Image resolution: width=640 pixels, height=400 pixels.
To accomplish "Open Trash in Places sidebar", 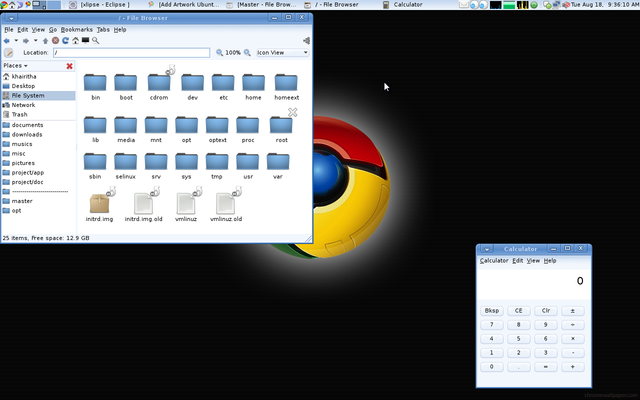I will [x=38, y=115].
